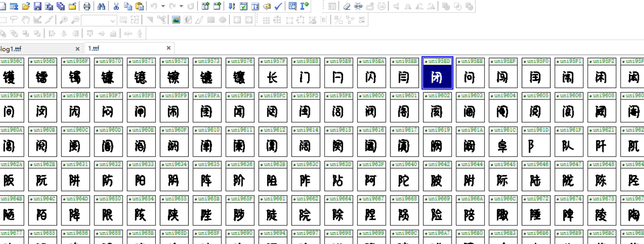
Task: Click the sort glyphs A-Z icon
Action: click(x=232, y=6)
